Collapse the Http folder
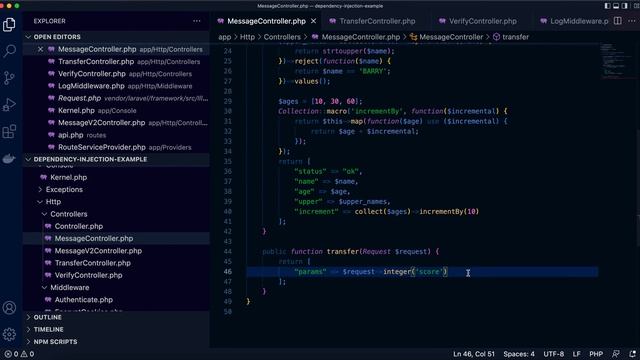640x360 pixels. (53, 202)
